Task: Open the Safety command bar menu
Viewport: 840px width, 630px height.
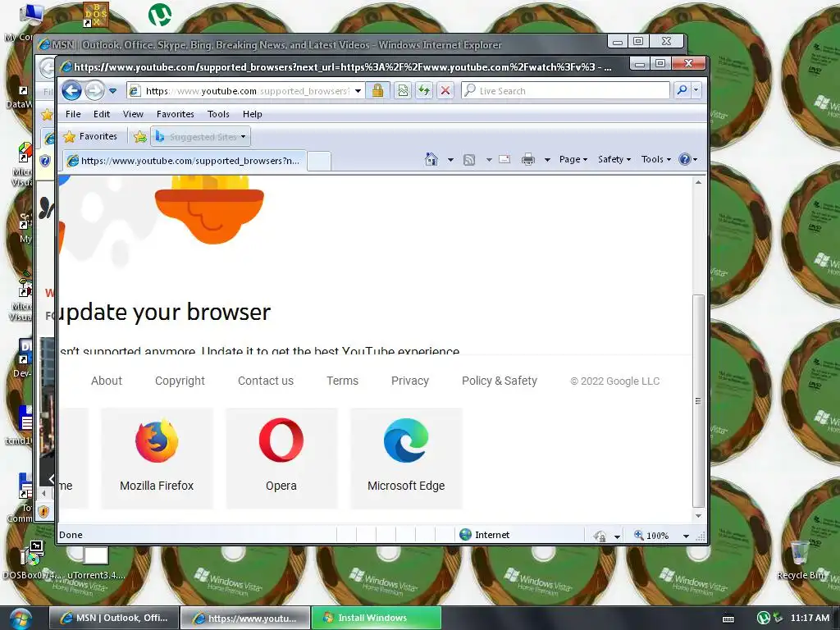Action: coord(614,159)
